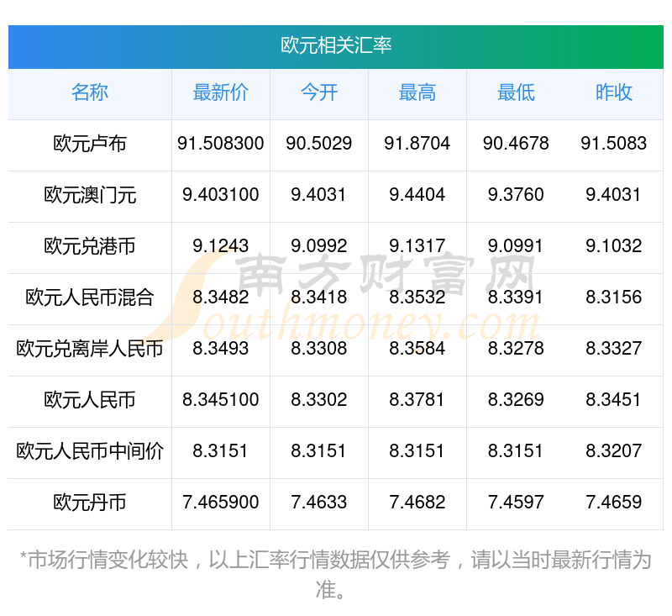Select the 欧元人民币混合 row name
Screen dimensions: 672x616
[x=90, y=297]
